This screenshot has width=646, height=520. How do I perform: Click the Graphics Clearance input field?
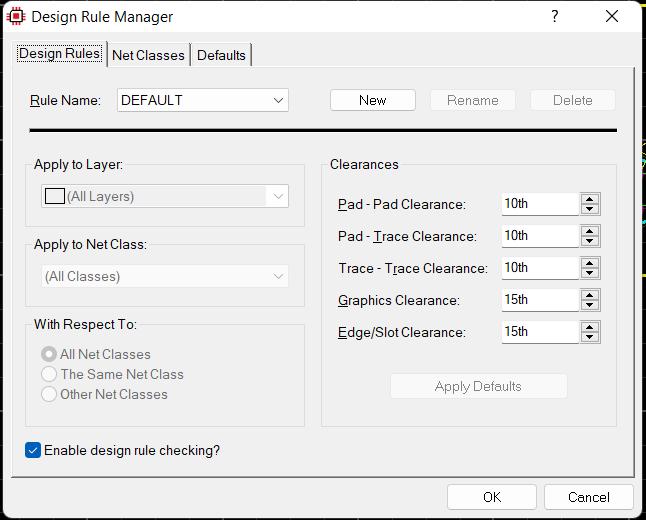pyautogui.click(x=540, y=300)
